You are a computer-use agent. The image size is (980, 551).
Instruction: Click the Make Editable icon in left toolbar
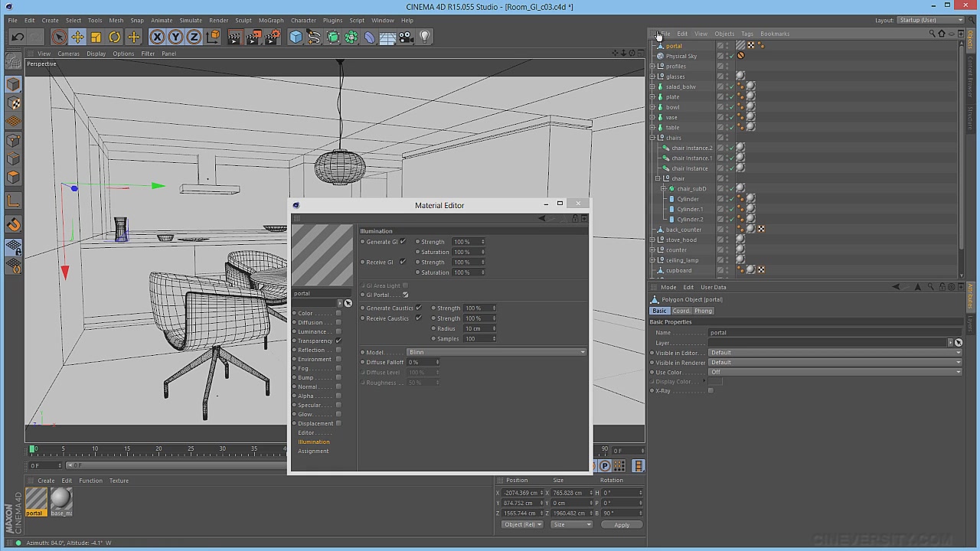13,62
